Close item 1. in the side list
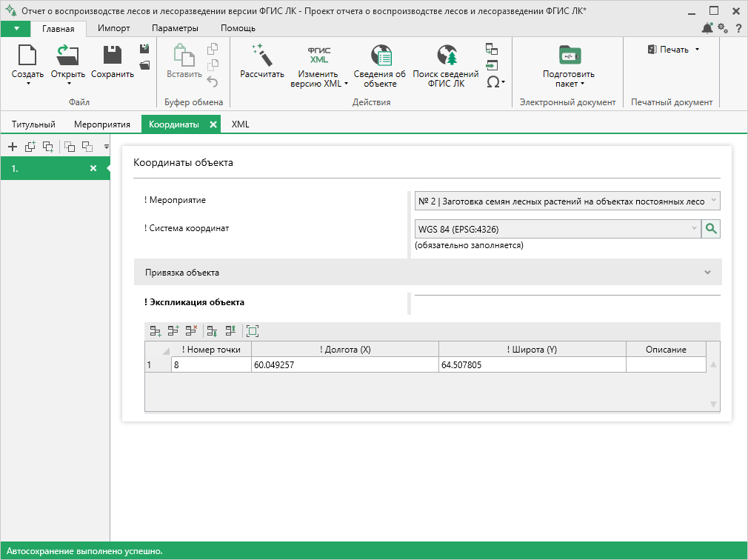 point(93,168)
